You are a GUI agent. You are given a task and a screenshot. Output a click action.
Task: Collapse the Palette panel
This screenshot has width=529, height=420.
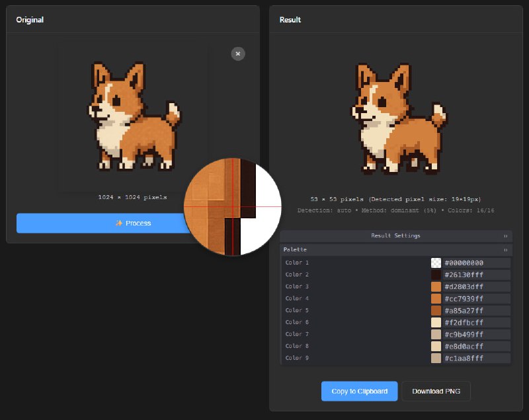click(505, 249)
